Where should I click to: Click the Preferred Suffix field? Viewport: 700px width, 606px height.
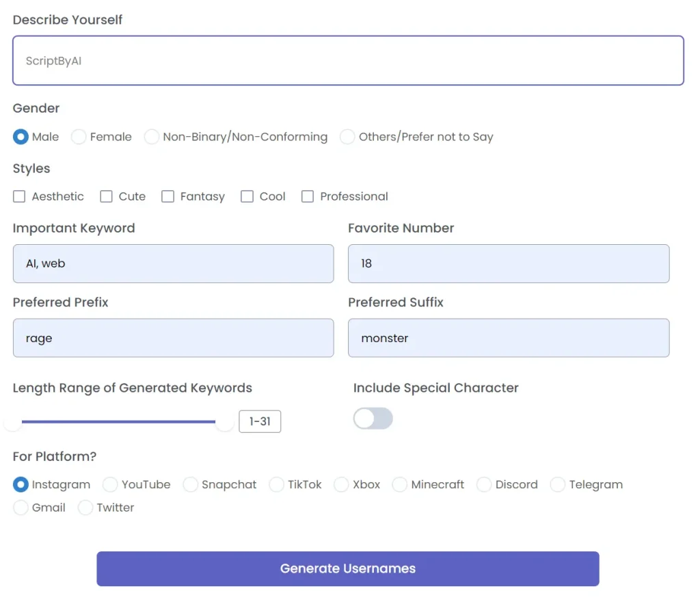[509, 338]
